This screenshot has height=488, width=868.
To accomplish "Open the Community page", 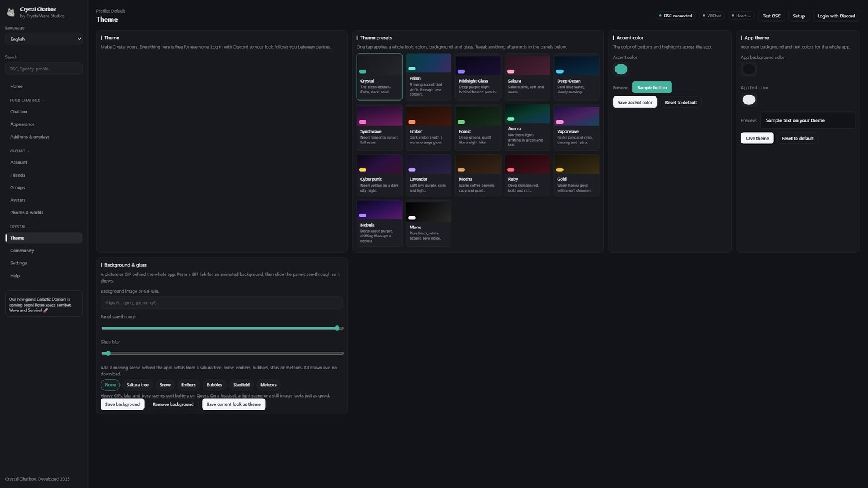I will (44, 251).
